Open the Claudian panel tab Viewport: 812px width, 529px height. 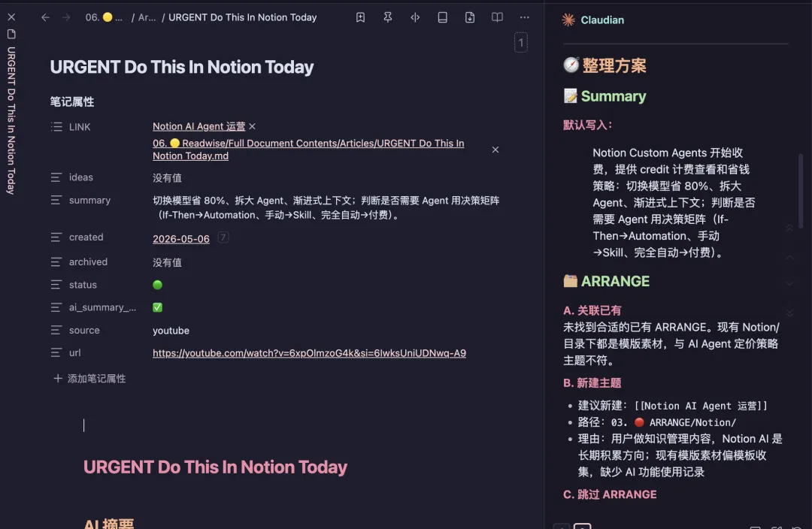[x=602, y=20]
